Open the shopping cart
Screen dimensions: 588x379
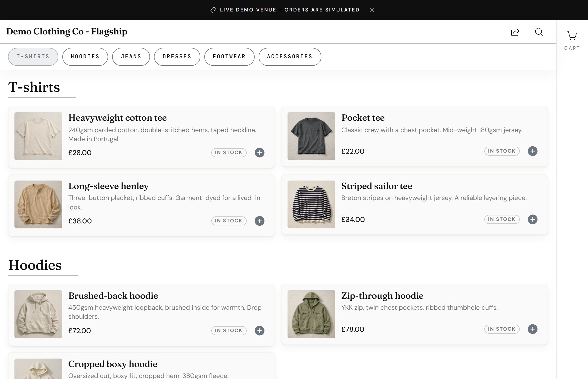572,35
